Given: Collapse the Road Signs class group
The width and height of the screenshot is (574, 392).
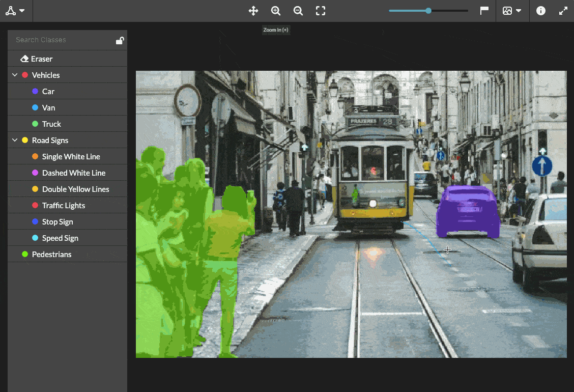Looking at the screenshot, I should [x=15, y=141].
